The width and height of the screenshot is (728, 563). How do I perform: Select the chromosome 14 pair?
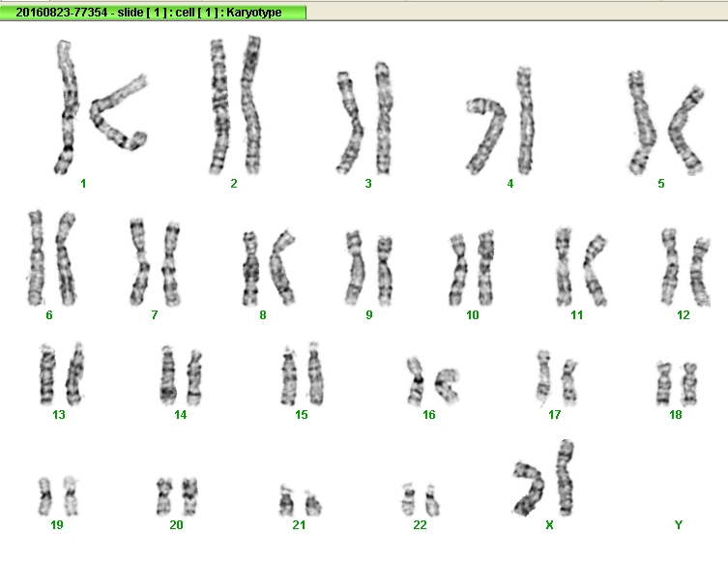pyautogui.click(x=181, y=375)
